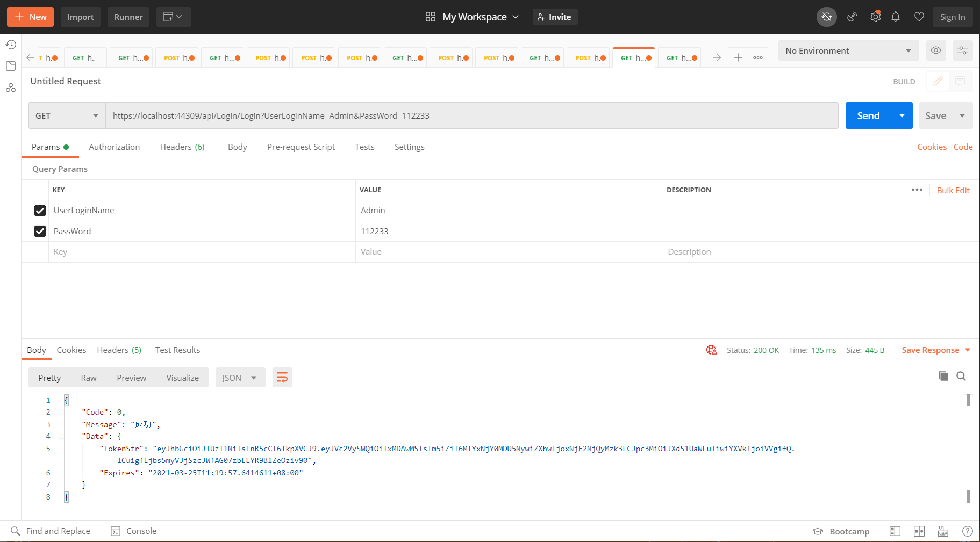Click the Save button
Viewport: 980px width, 542px height.
935,115
